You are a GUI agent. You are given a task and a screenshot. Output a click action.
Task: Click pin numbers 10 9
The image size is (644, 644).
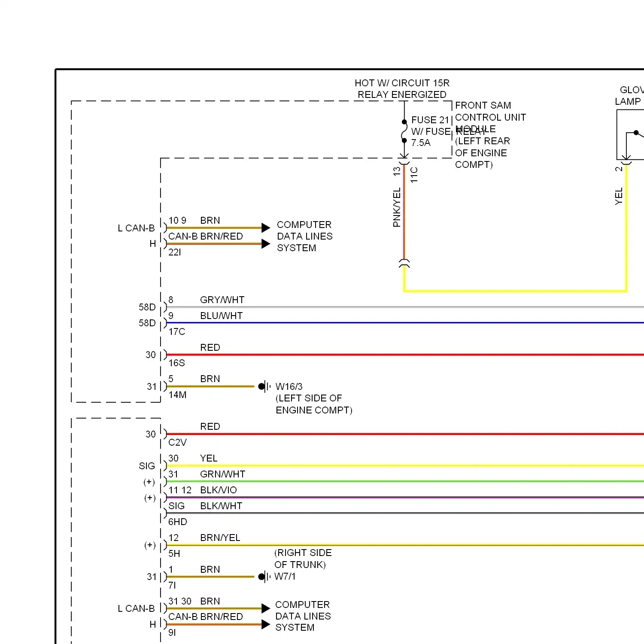tap(177, 220)
